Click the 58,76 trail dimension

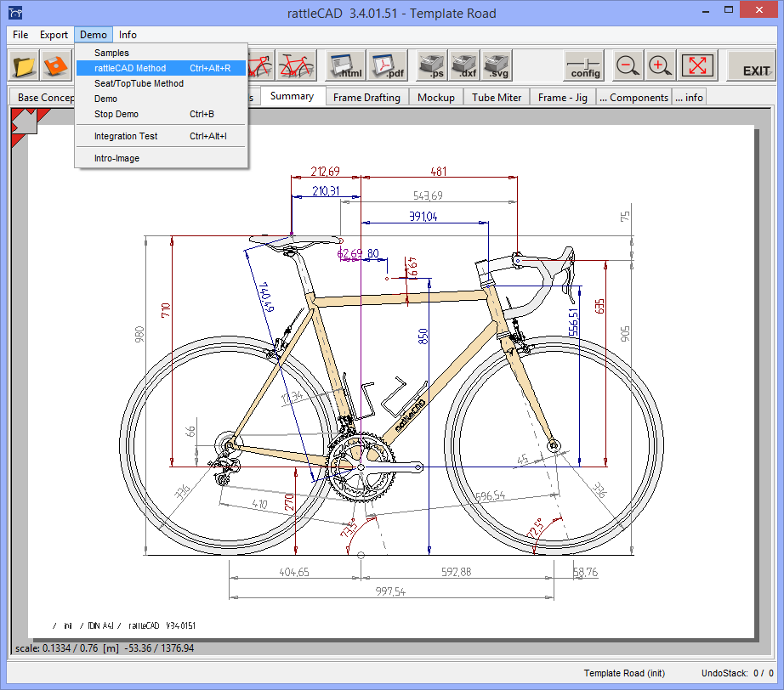pyautogui.click(x=586, y=572)
